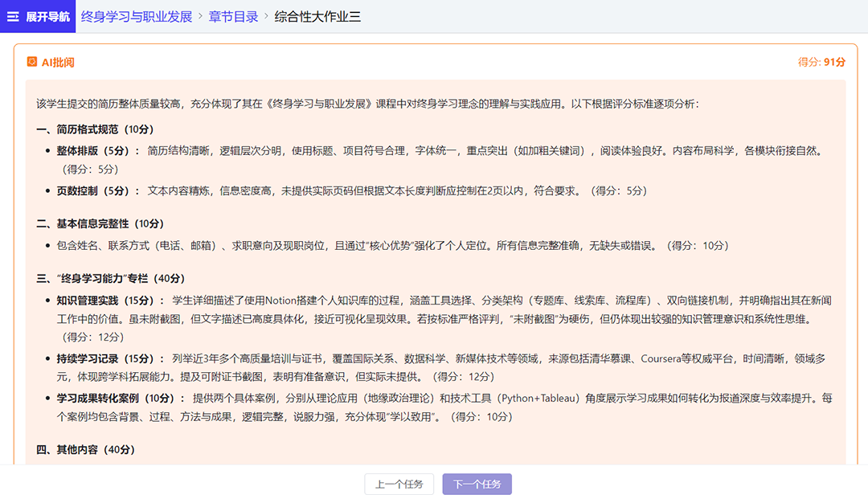Open 终身学习与职业发展 breadcrumb link
868x495 pixels.
136,17
